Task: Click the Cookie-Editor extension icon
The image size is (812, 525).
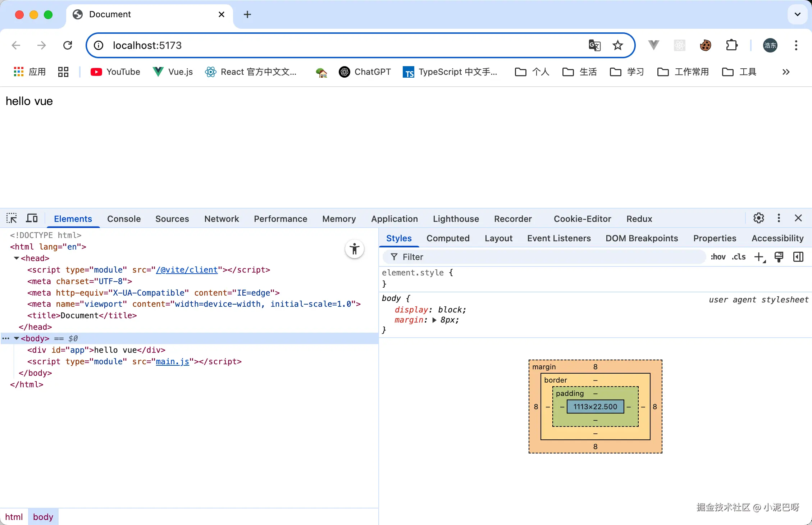Action: tap(705, 45)
